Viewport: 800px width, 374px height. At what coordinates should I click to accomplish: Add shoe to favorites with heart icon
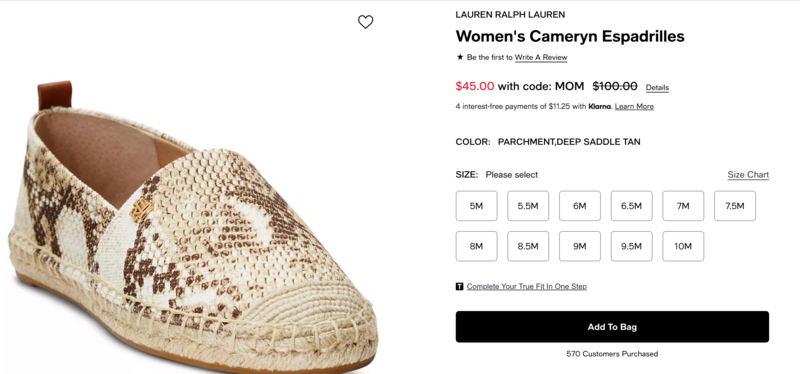[x=365, y=22]
